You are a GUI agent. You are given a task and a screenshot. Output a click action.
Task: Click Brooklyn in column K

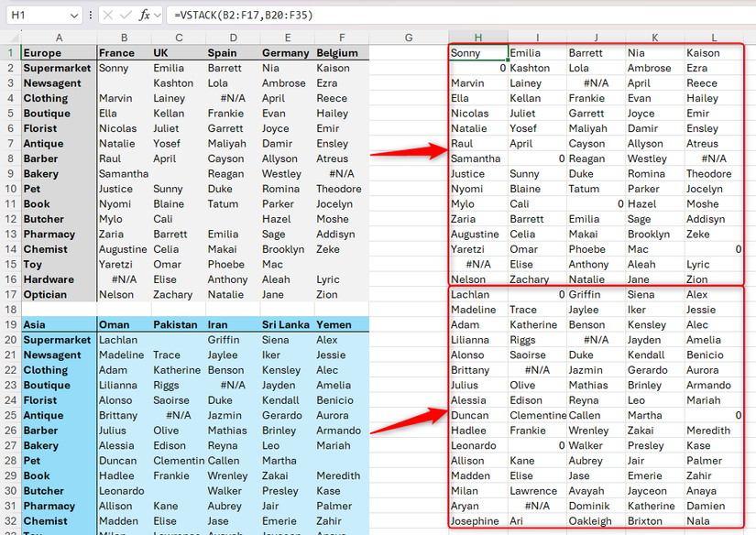tap(655, 235)
